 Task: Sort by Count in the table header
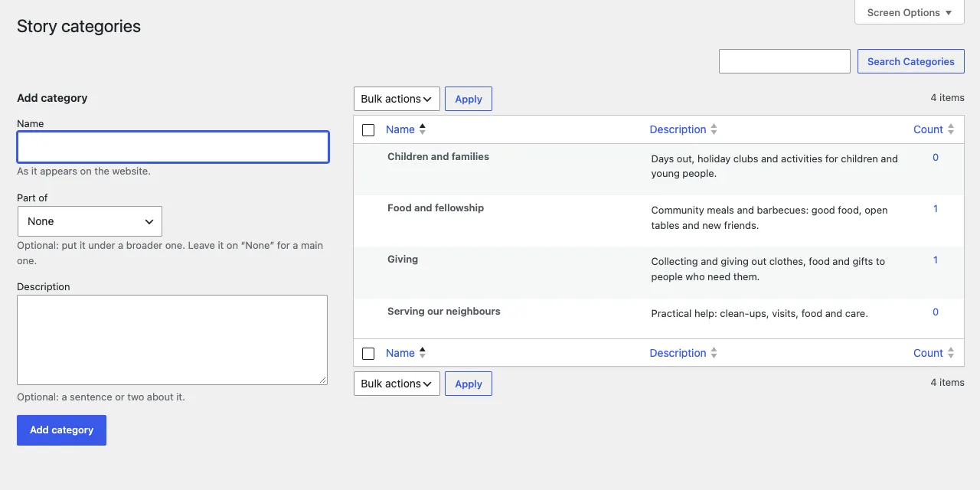(933, 129)
